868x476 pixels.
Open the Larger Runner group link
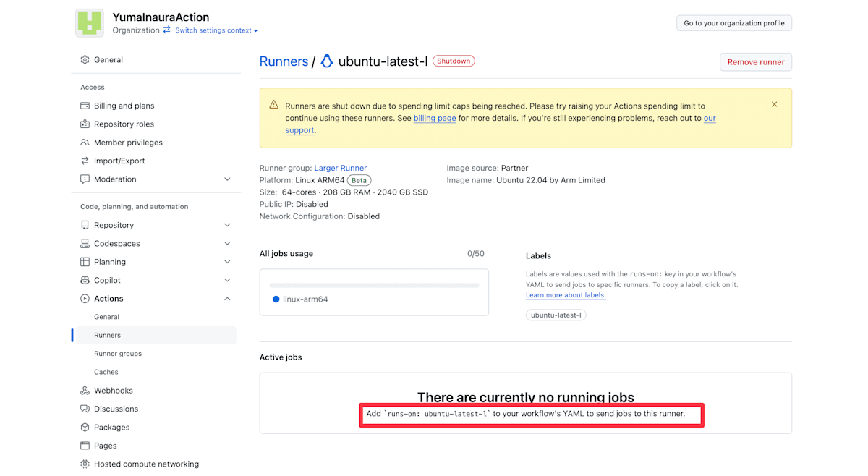click(x=340, y=168)
